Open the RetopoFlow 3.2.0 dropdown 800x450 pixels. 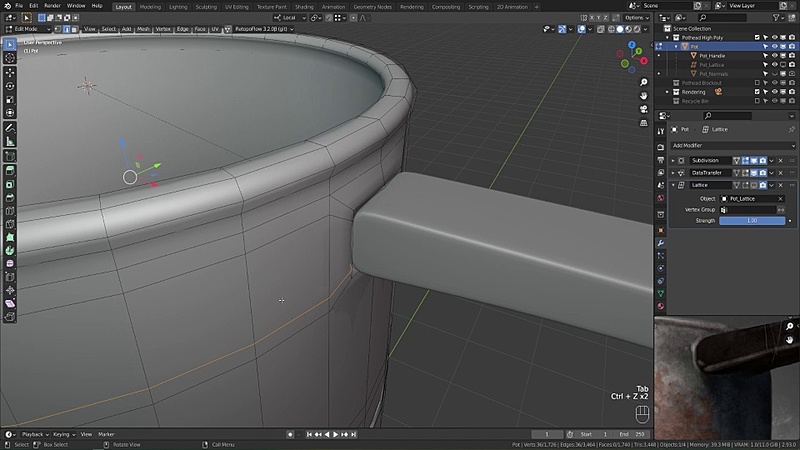point(263,29)
